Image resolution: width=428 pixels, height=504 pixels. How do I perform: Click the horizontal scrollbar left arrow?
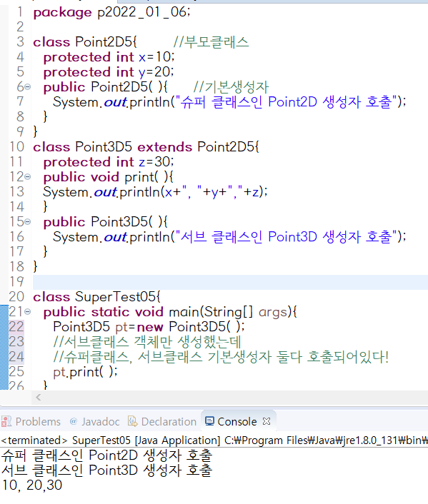(39, 398)
